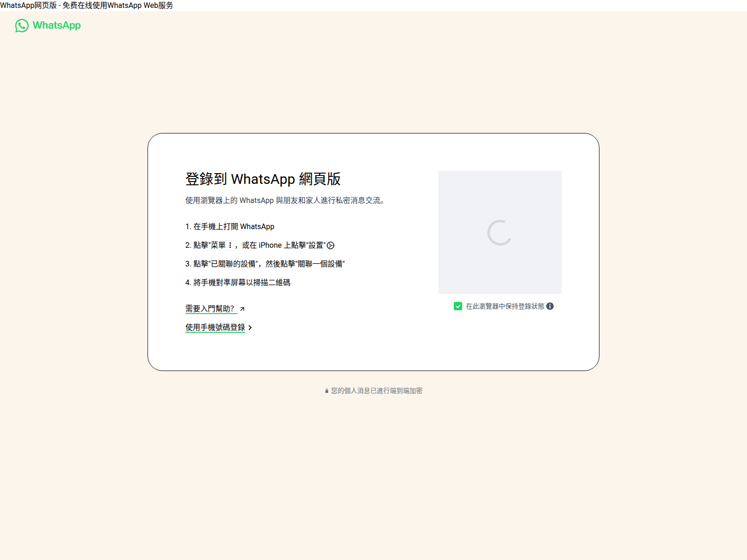This screenshot has width=747, height=560.
Task: Open the 需要入門幫助? help link
Action: click(x=210, y=308)
